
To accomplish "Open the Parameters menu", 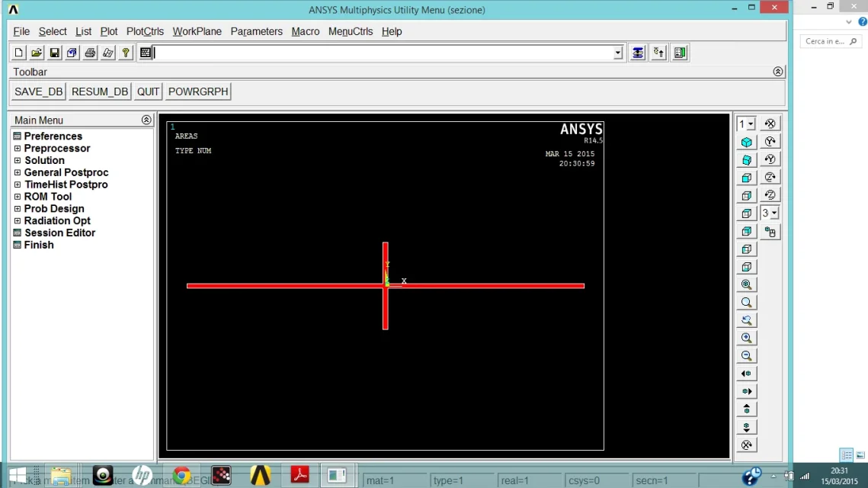I will tap(256, 31).
